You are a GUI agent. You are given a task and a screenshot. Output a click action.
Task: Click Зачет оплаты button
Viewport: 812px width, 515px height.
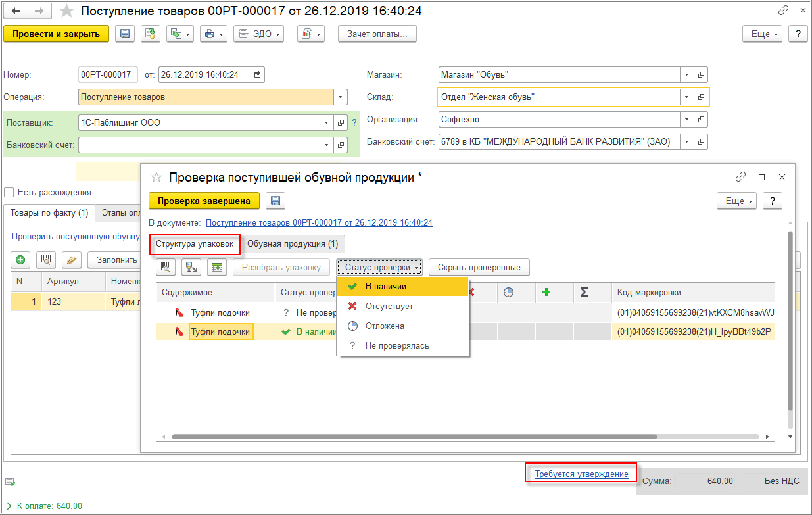click(377, 34)
